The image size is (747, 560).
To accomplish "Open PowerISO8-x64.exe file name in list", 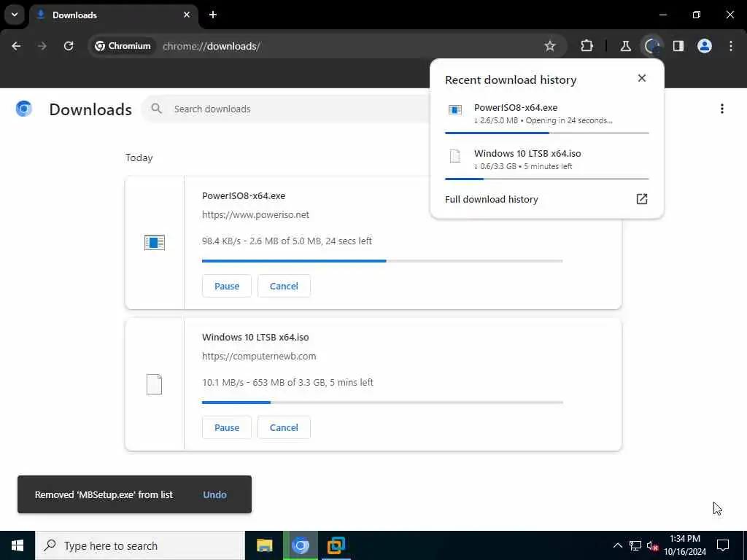I will tap(244, 195).
